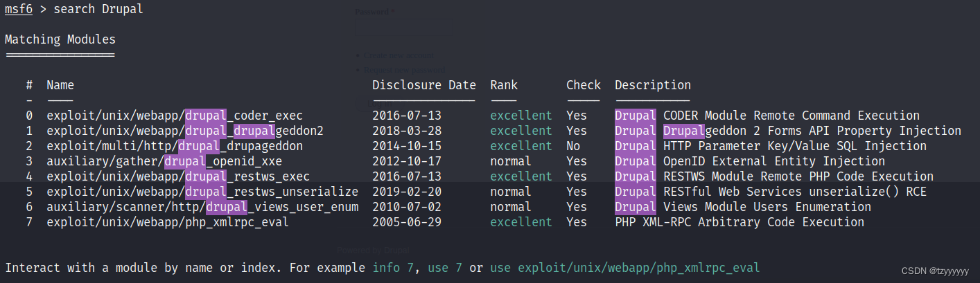The height and width of the screenshot is (283, 980).
Task: Click disclosure date 2010-07-02
Action: 407,207
